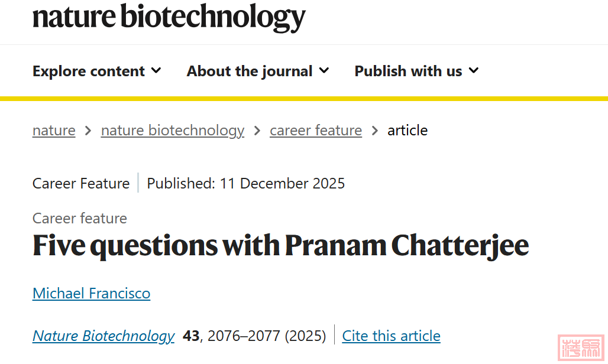The height and width of the screenshot is (364, 608).
Task: Click the nature biotechnology logo
Action: [169, 18]
